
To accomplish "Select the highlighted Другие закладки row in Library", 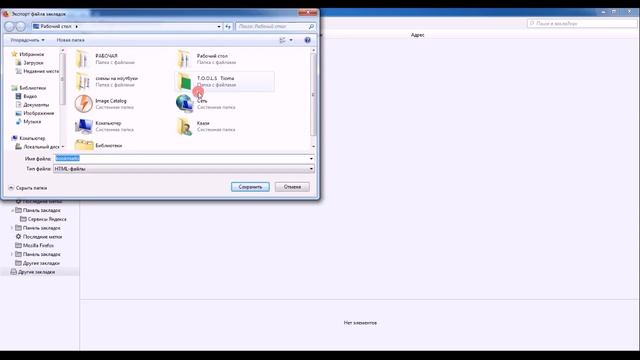I will pyautogui.click(x=40, y=272).
